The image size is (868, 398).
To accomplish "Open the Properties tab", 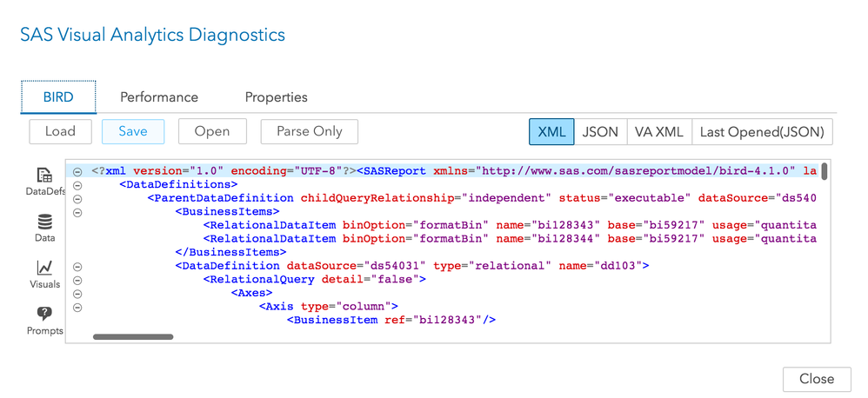I will pyautogui.click(x=276, y=97).
